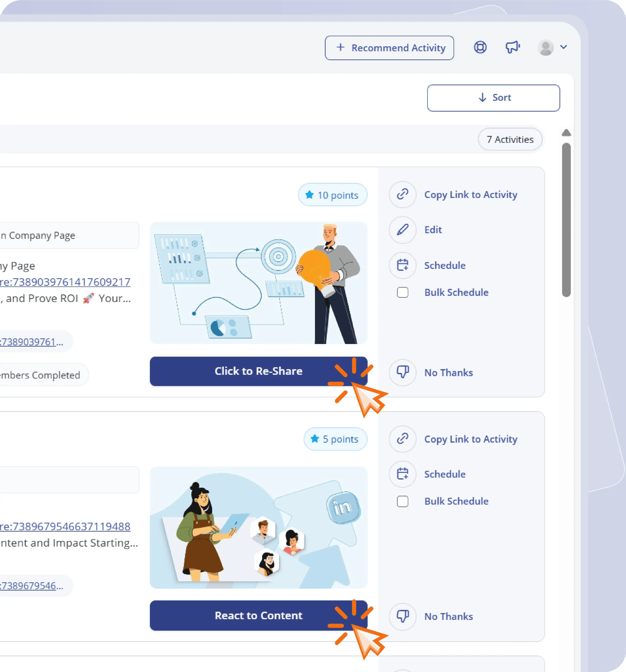Click the Click to Re-Share button
Viewport: 626px width, 672px height.
tap(258, 371)
